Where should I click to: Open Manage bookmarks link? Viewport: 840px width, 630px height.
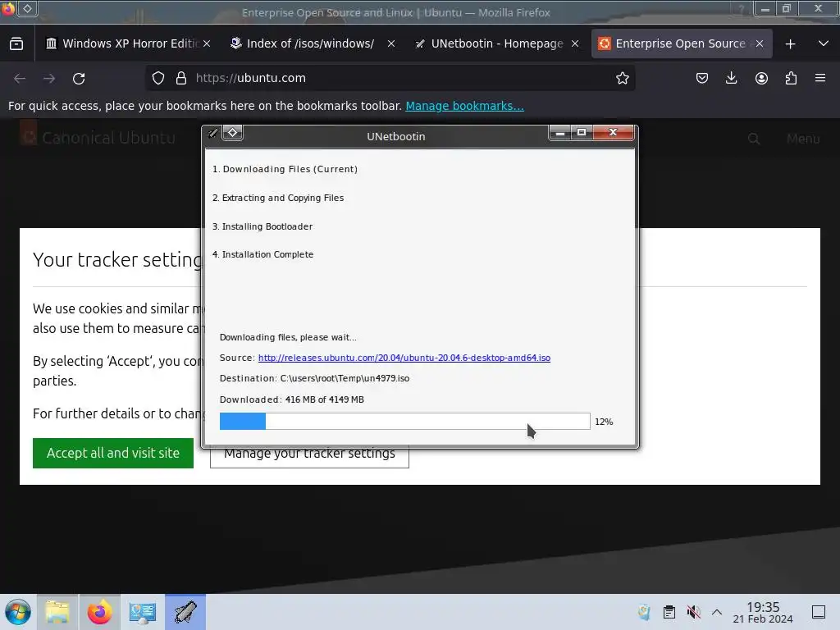(464, 106)
